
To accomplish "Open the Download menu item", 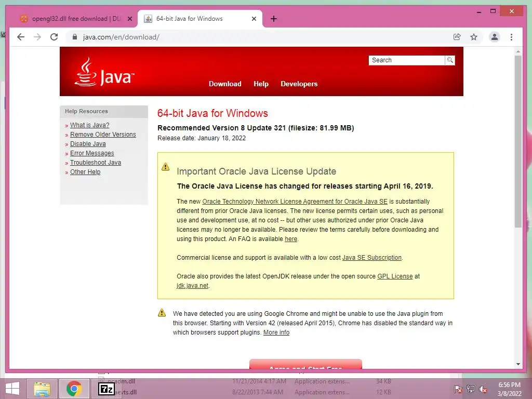I will point(225,84).
